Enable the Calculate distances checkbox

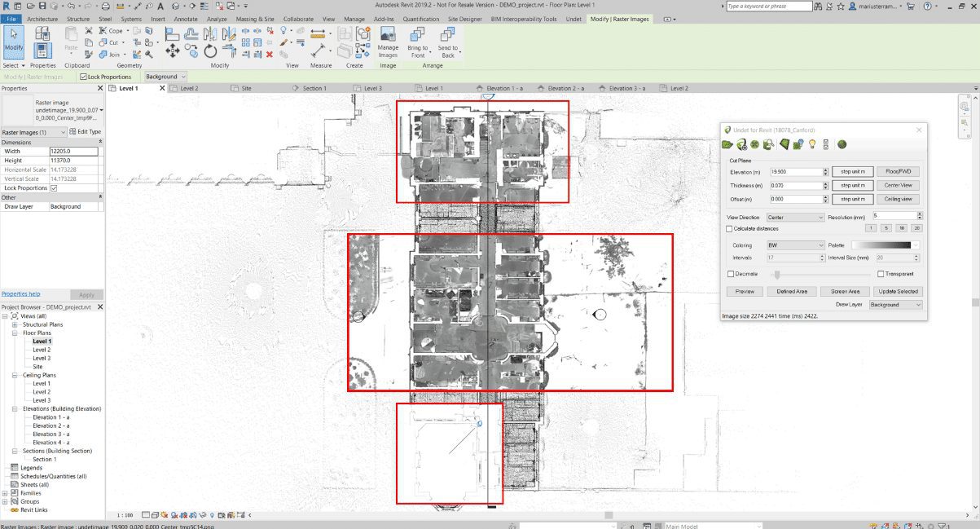coord(730,229)
